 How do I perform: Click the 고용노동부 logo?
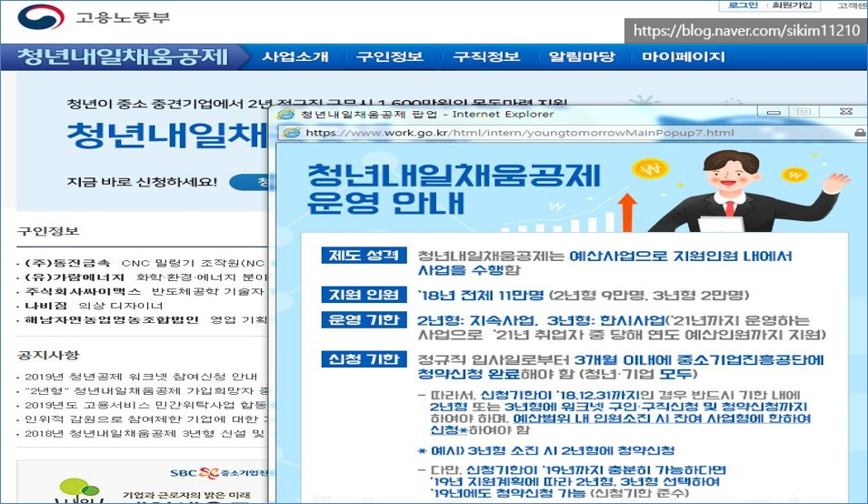95,17
